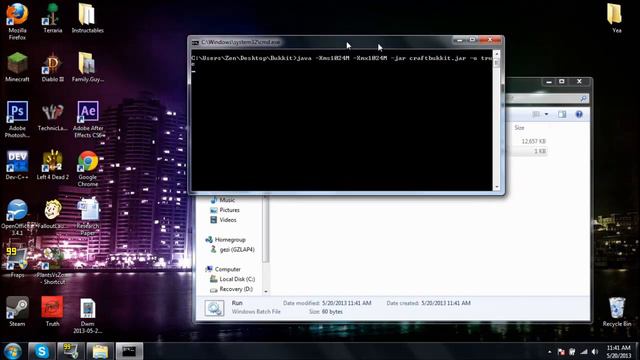Open the Yea folder on the desktop
640x360 pixels.
click(x=616, y=18)
